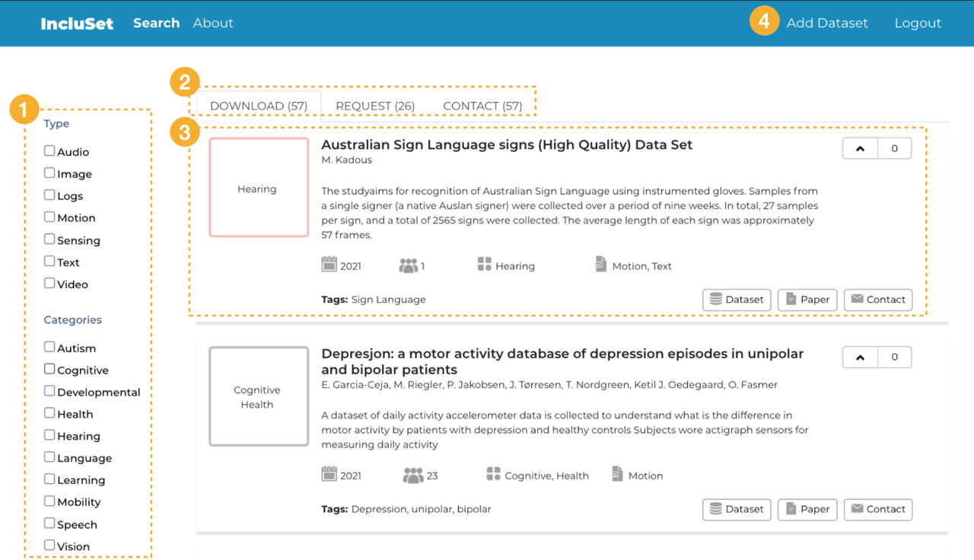Upvote the Australian Sign Language dataset
This screenshot has width=974, height=560.
(861, 148)
